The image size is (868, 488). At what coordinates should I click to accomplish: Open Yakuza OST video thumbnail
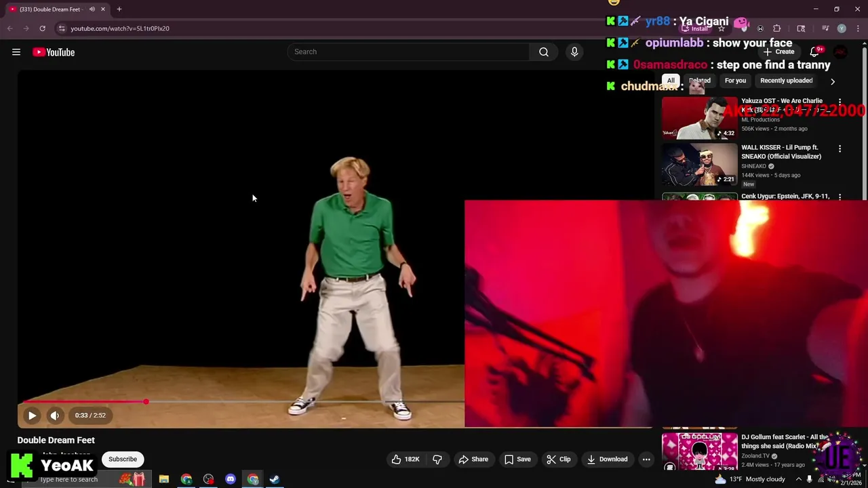(x=699, y=118)
